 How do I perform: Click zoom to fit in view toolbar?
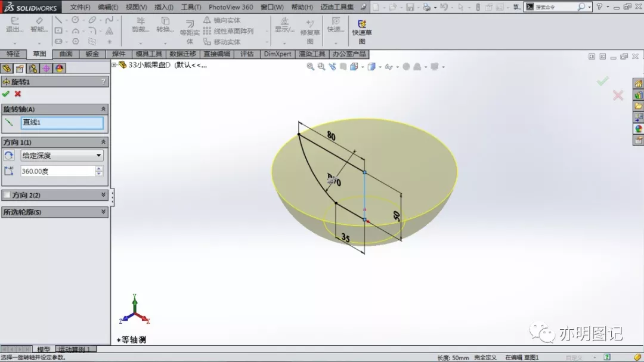tap(311, 67)
